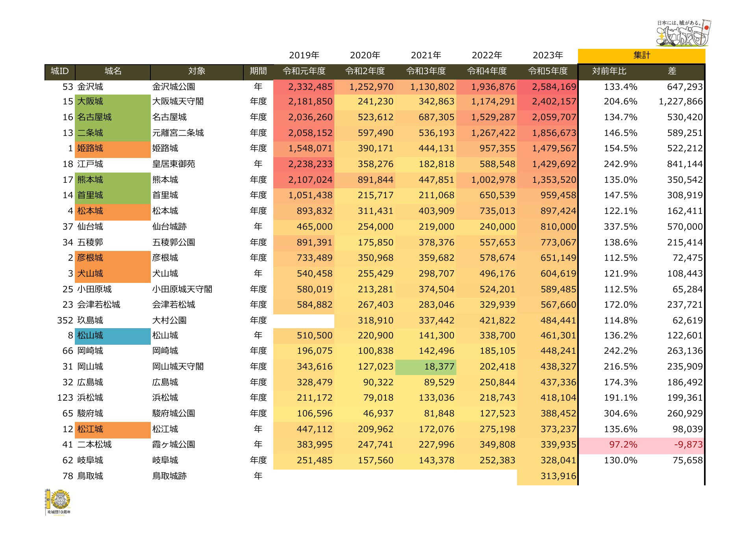Select the orange 姫路城 name cell
This screenshot has width=756, height=535.
coord(113,149)
